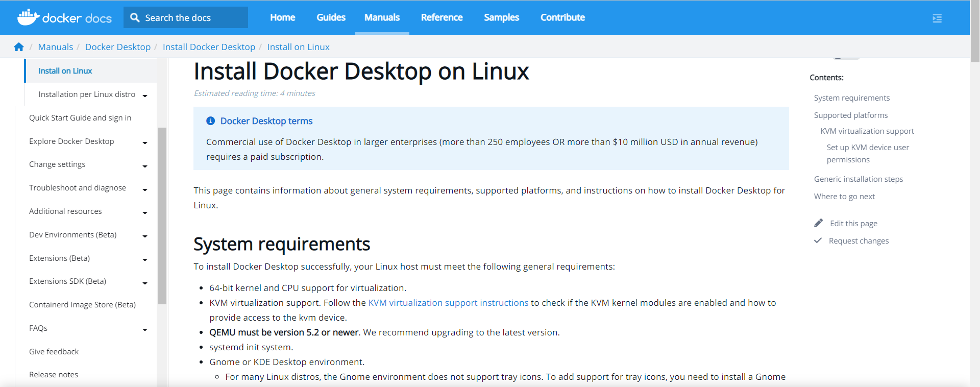Click the magnifying glass search icon
The image size is (980, 387).
point(135,17)
